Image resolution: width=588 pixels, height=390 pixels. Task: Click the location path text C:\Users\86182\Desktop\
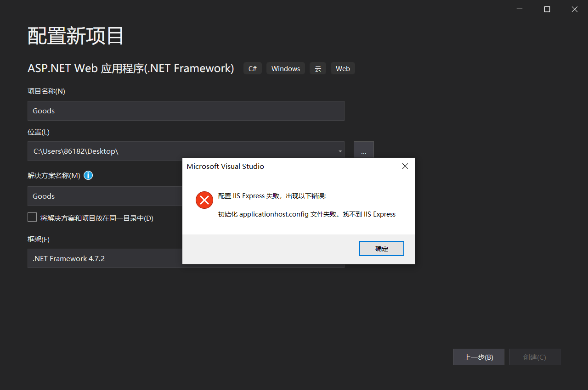pyautogui.click(x=76, y=151)
